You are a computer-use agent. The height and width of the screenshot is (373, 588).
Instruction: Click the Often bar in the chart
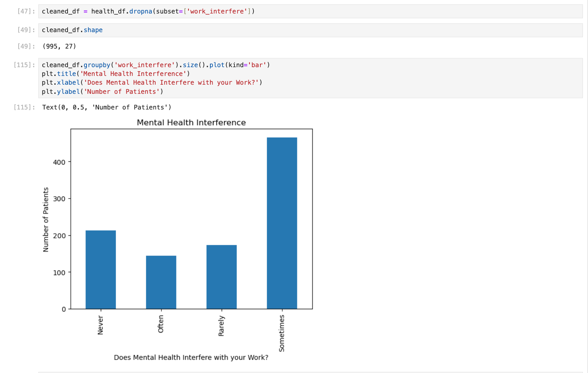161,282
